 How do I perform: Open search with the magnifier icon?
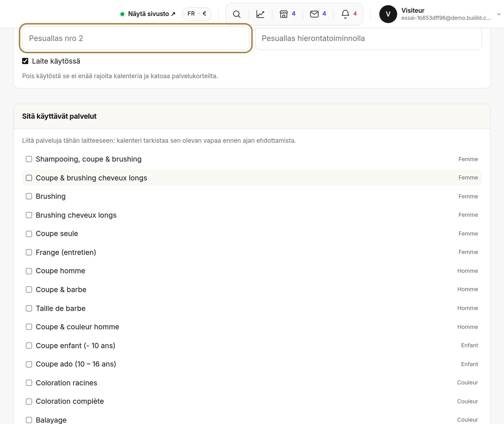(237, 14)
